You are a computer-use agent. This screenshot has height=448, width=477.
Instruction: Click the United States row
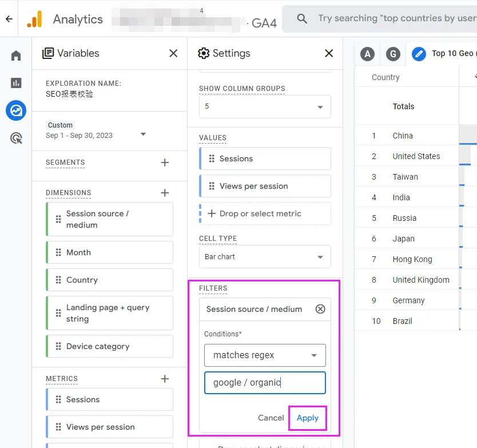tap(416, 156)
